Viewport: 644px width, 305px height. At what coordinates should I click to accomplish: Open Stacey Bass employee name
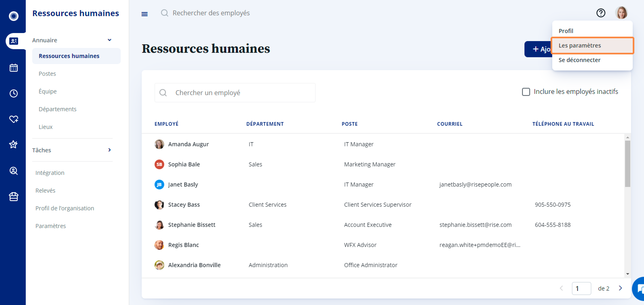[x=184, y=205]
